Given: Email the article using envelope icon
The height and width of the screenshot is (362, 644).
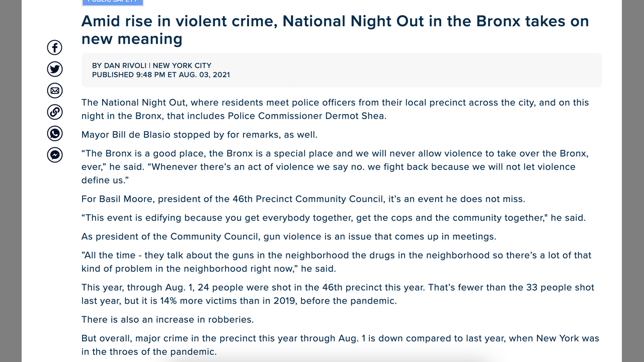Looking at the screenshot, I should click(55, 90).
